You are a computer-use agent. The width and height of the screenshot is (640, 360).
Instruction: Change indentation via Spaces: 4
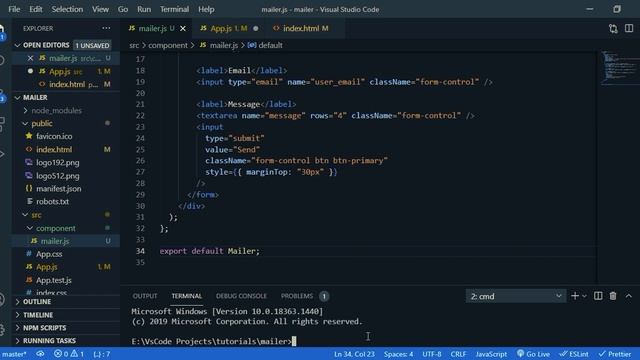(398, 354)
